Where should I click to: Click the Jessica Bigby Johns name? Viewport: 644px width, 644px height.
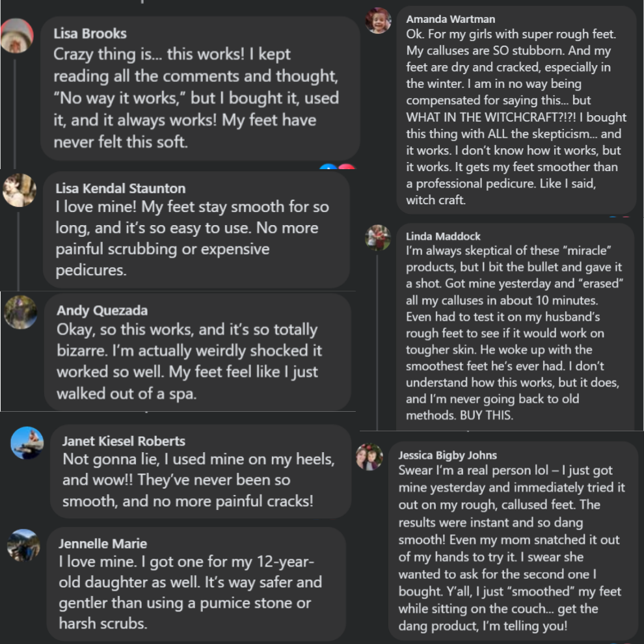(448, 455)
